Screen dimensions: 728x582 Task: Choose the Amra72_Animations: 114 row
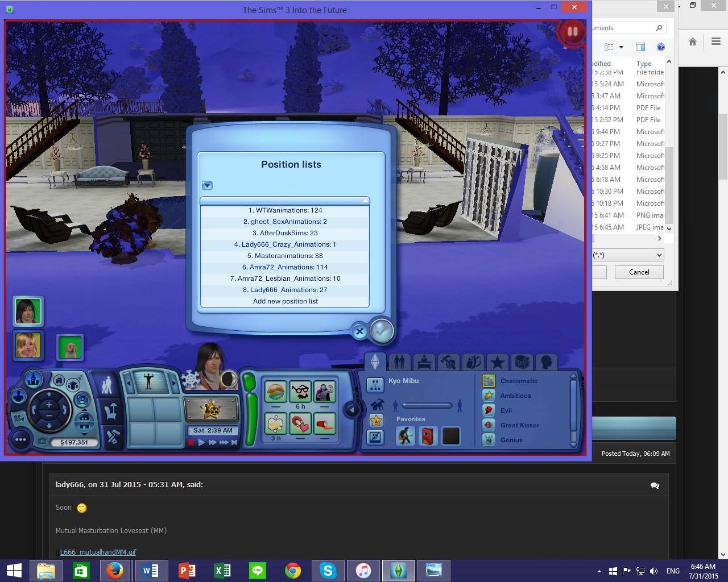pyautogui.click(x=285, y=267)
